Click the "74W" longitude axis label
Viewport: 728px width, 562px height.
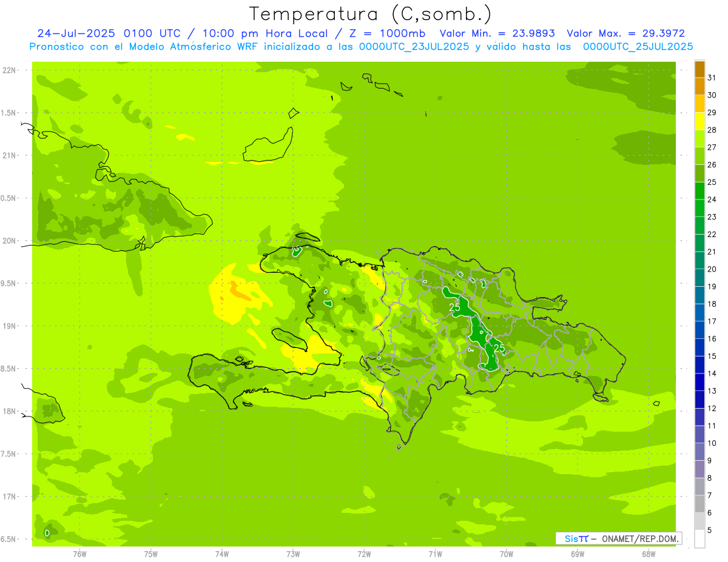click(x=222, y=554)
